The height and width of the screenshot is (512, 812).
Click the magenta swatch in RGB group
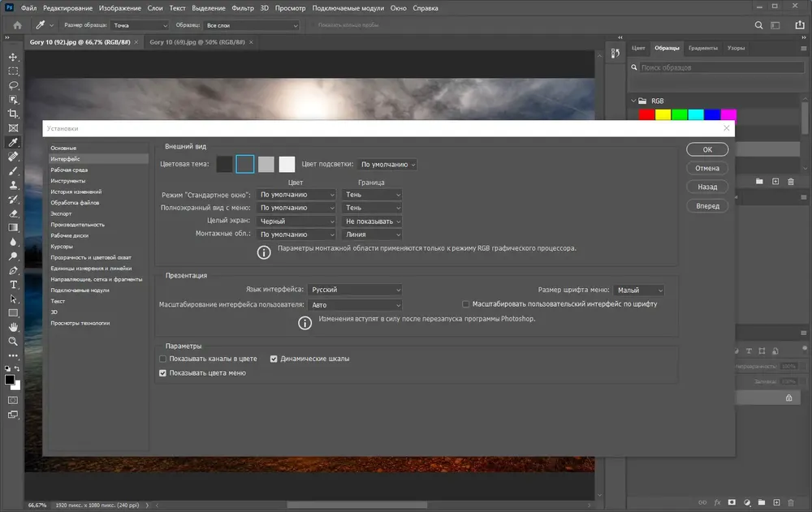tap(728, 114)
